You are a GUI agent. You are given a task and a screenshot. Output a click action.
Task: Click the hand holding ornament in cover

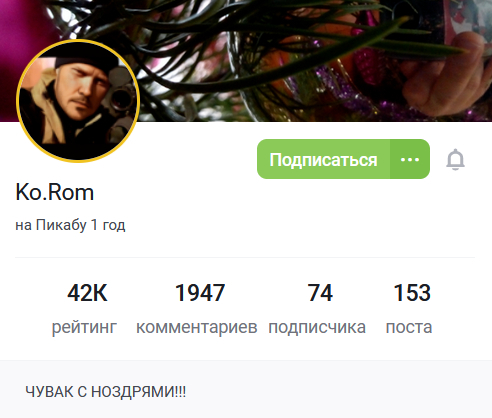click(x=445, y=77)
